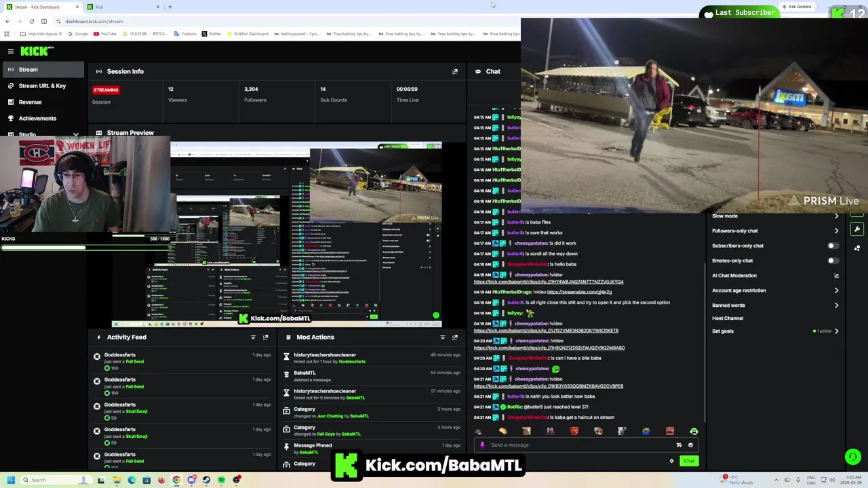
Task: Expand Slow mode settings
Action: coord(776,216)
